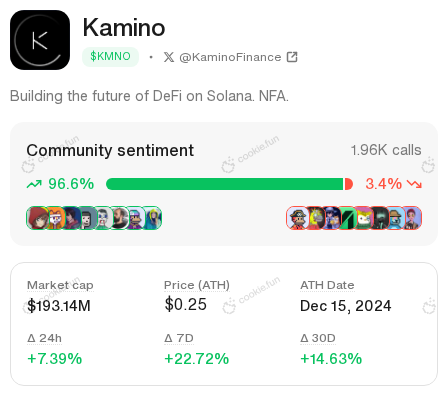Click the ATH Date label
The width and height of the screenshot is (448, 396).
pos(327,285)
